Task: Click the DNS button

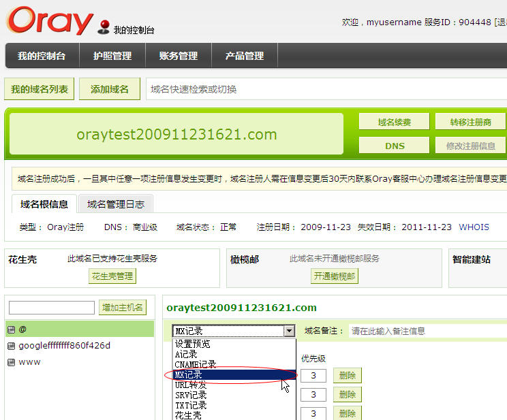Action: tap(394, 146)
